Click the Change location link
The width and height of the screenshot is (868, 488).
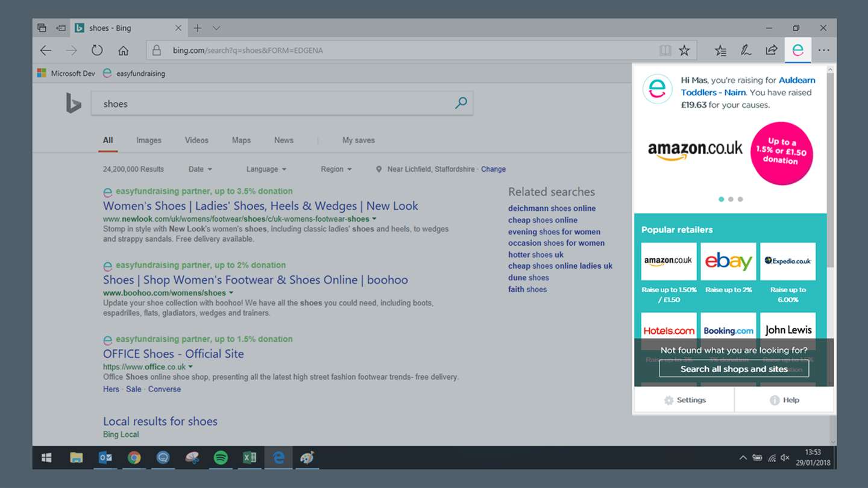click(493, 169)
